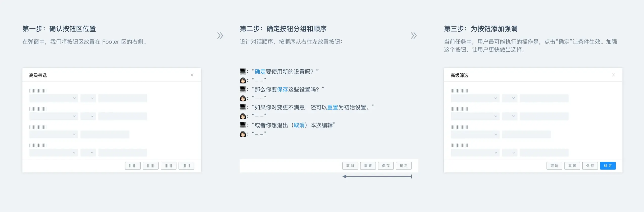The height and width of the screenshot is (212, 644).
Task: Click blue 确定 button in right dialog
Action: point(608,166)
